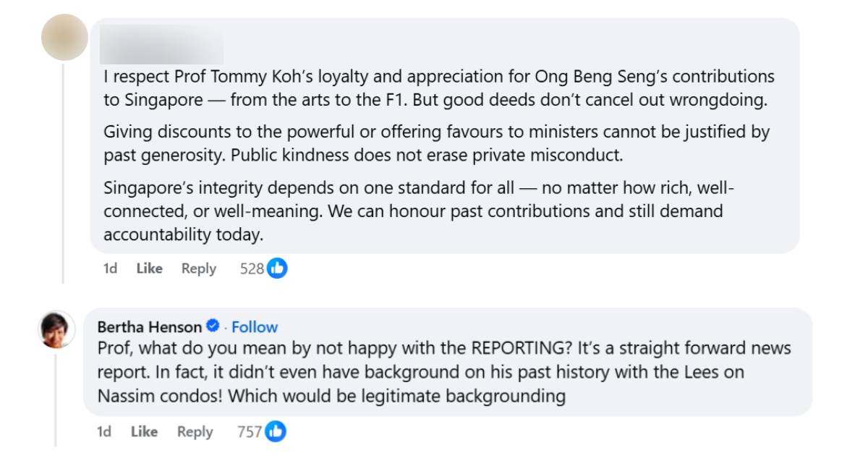Open the blurred avatar of the first commenter
The image size is (868, 456).
(64, 37)
